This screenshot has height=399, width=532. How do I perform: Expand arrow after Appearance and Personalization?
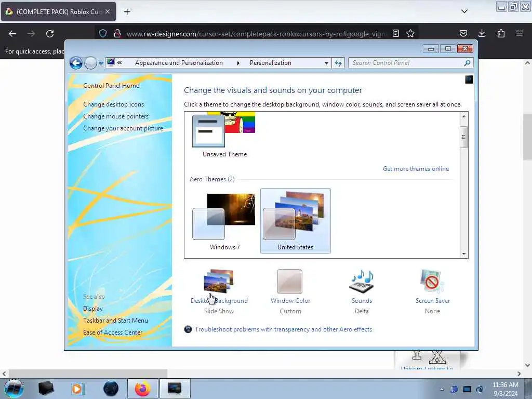238,63
